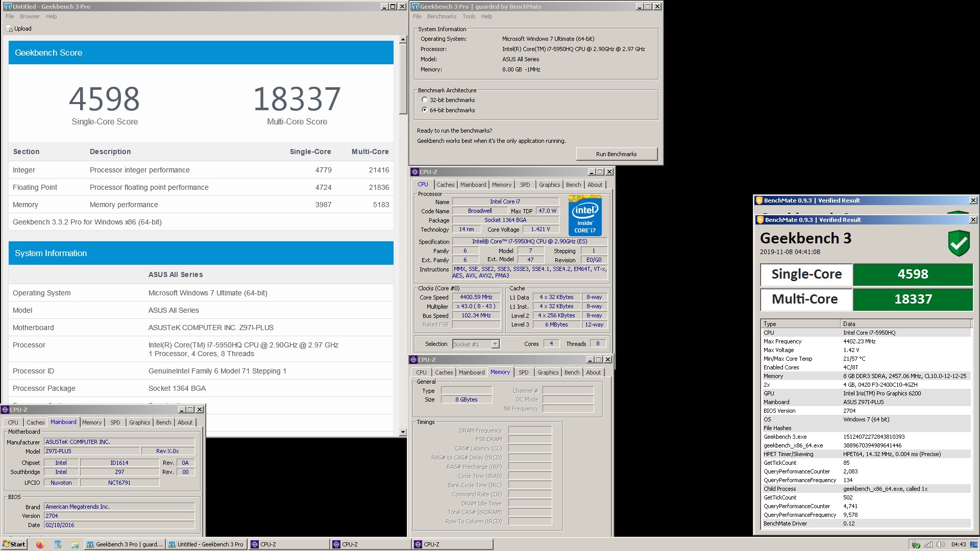Click the CPU-Z title icon of the Memory window
Image resolution: width=980 pixels, height=551 pixels.
[x=414, y=360]
